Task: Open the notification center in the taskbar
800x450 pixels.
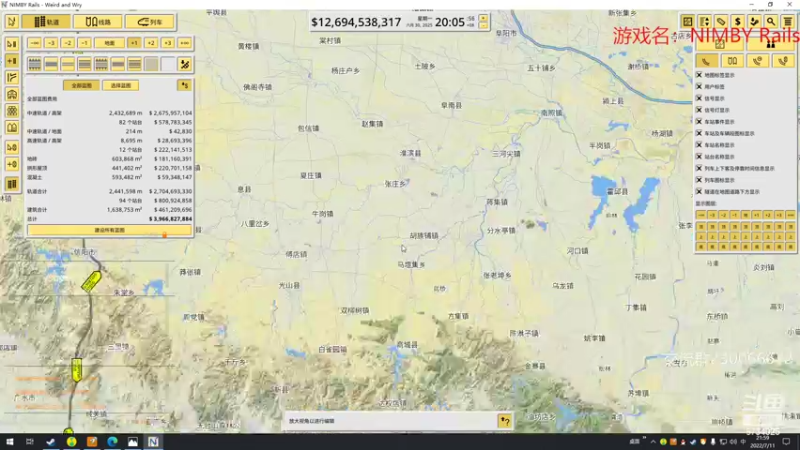Action: click(786, 442)
